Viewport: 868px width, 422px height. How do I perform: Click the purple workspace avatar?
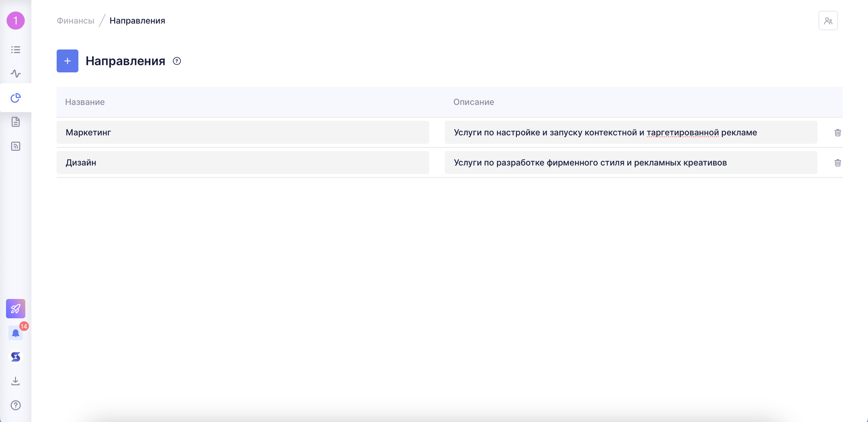tap(16, 21)
